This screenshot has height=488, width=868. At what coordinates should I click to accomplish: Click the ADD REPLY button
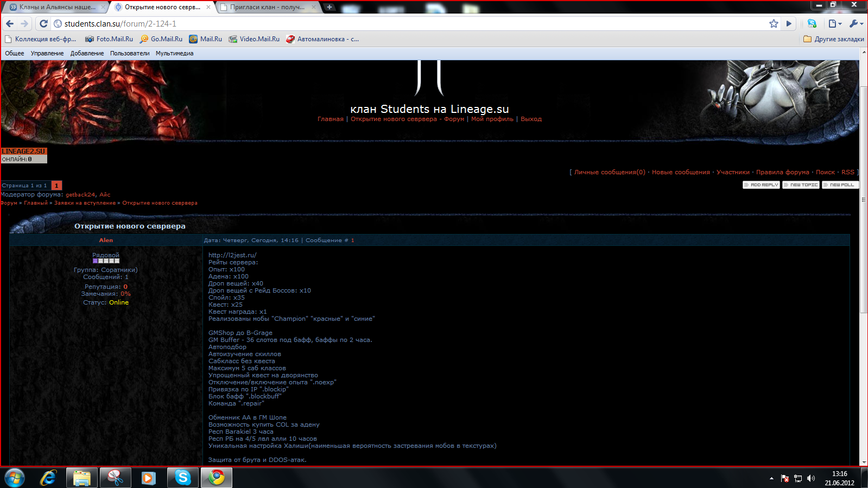tap(761, 185)
